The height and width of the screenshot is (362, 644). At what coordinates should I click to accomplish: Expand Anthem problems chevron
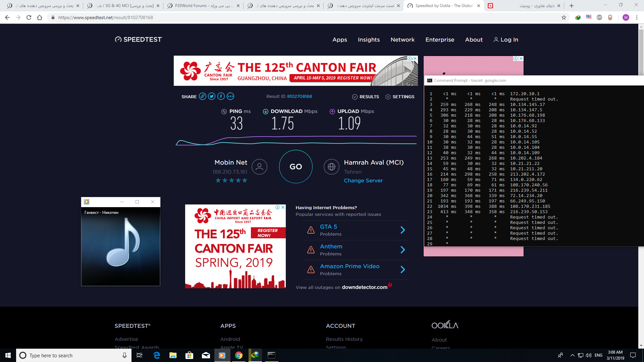403,250
